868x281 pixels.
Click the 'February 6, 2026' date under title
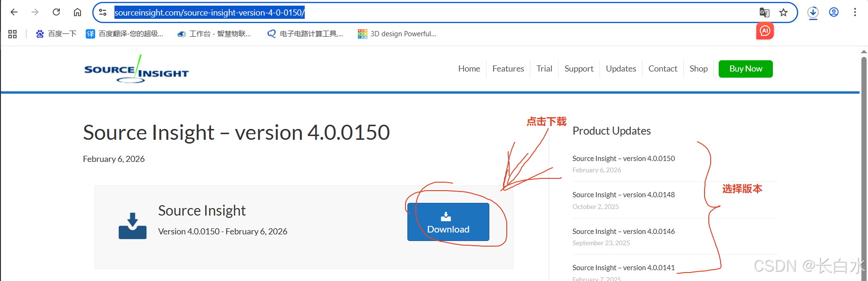(x=114, y=159)
